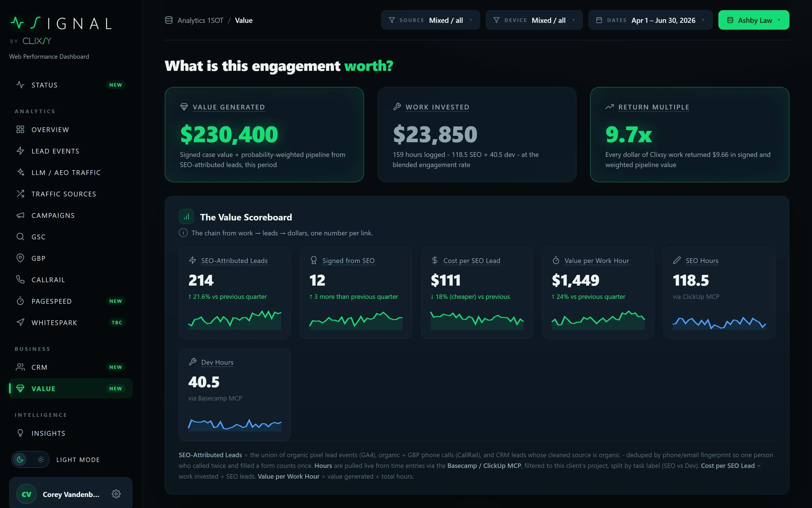The width and height of the screenshot is (812, 508).
Task: Switch to light mode sun toggle
Action: point(41,459)
